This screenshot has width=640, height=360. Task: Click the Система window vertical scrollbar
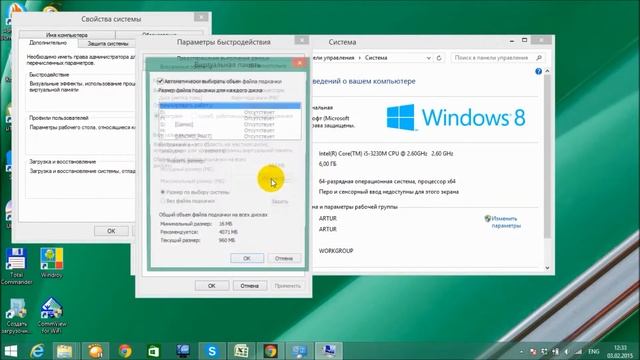click(x=547, y=155)
